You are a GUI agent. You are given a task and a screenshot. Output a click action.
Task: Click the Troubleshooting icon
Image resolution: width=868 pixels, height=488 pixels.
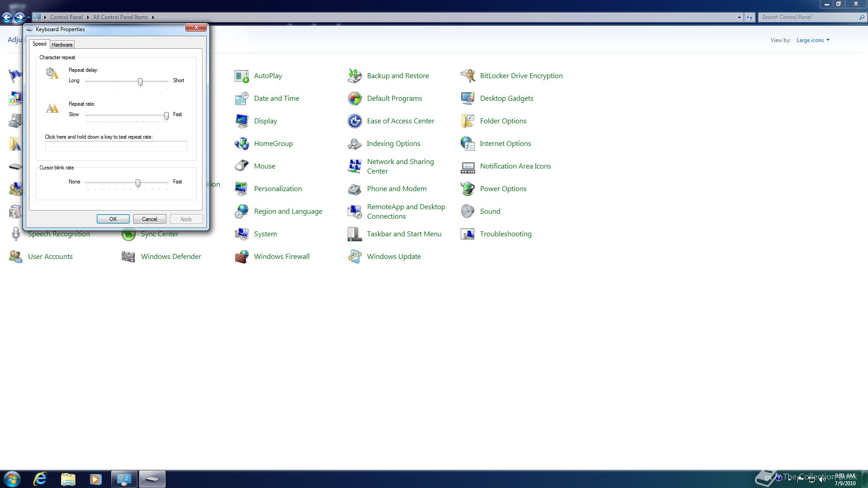click(468, 234)
